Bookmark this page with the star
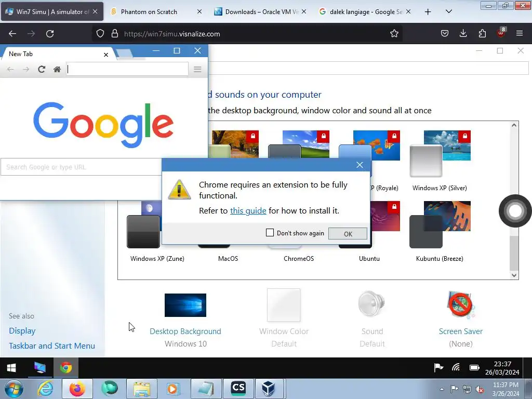Screen dimensions: 532x399 pos(394,34)
